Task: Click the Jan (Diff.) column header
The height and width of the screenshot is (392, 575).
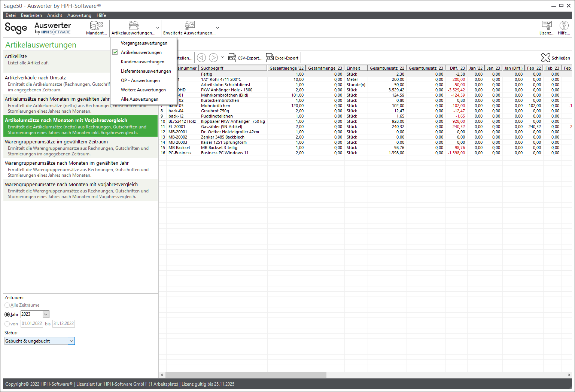Action: tap(513, 68)
